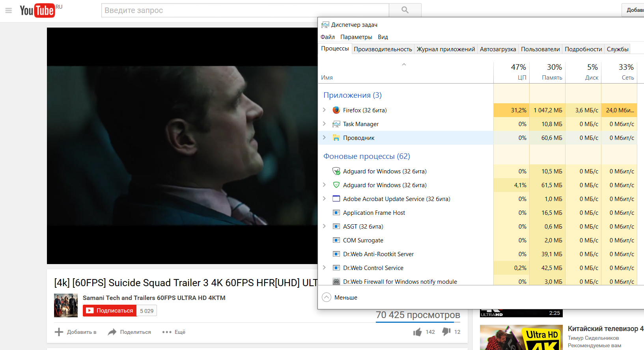The image size is (644, 350).
Task: Click Dr.Web Anti-Rootkit Server icon
Action: tap(336, 254)
